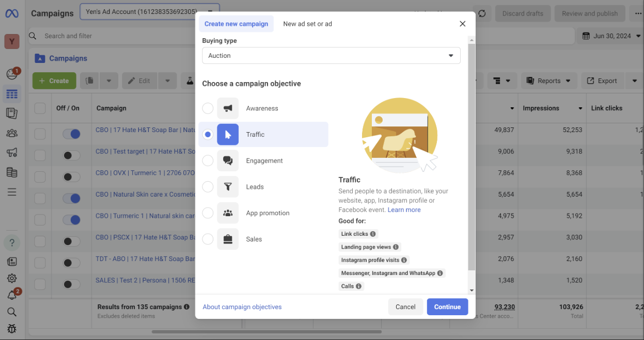Expand the Jun 30, 2024 date picker
Image resolution: width=644 pixels, height=340 pixels.
pos(612,36)
